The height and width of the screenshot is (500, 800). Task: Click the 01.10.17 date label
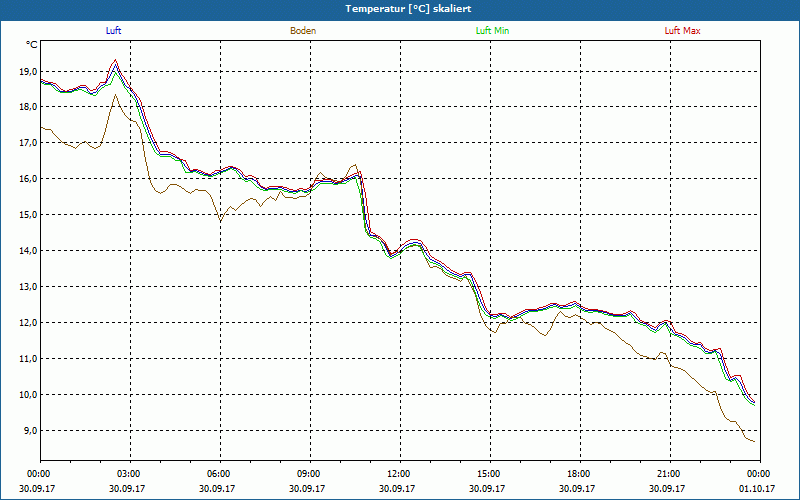[x=757, y=488]
